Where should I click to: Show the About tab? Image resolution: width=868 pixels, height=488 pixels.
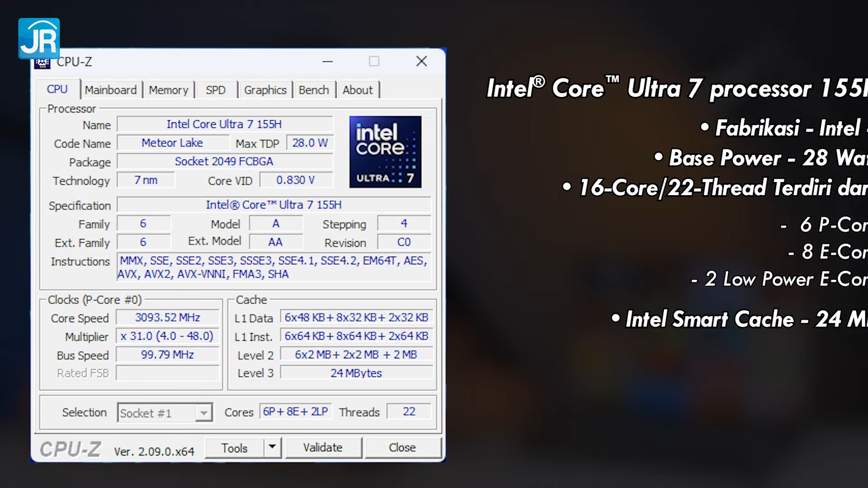(358, 90)
